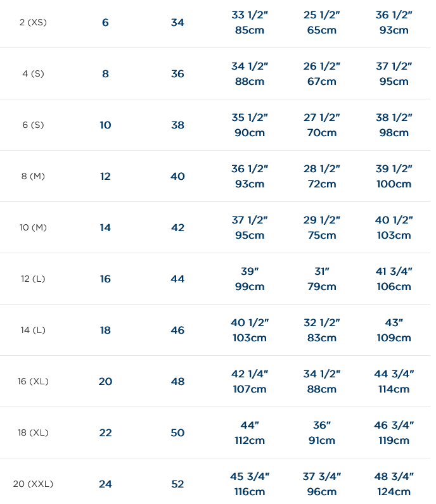The image size is (436, 504).
Task: Click the 14 (L) size label
Action: [x=33, y=331]
